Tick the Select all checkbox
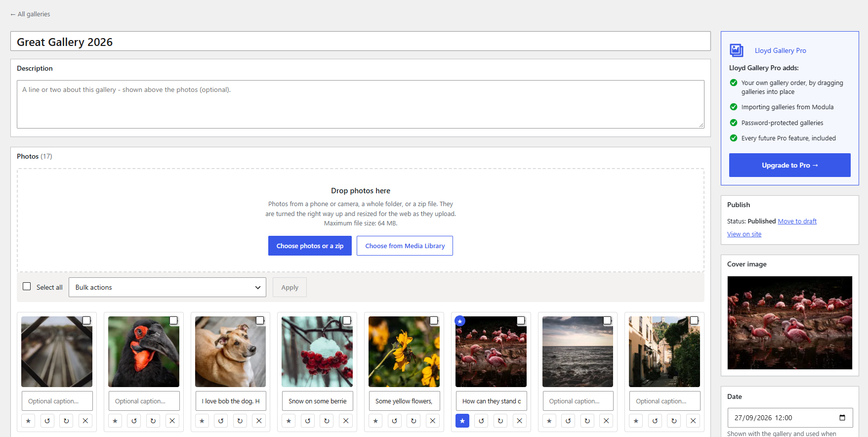868x437 pixels. (27, 286)
